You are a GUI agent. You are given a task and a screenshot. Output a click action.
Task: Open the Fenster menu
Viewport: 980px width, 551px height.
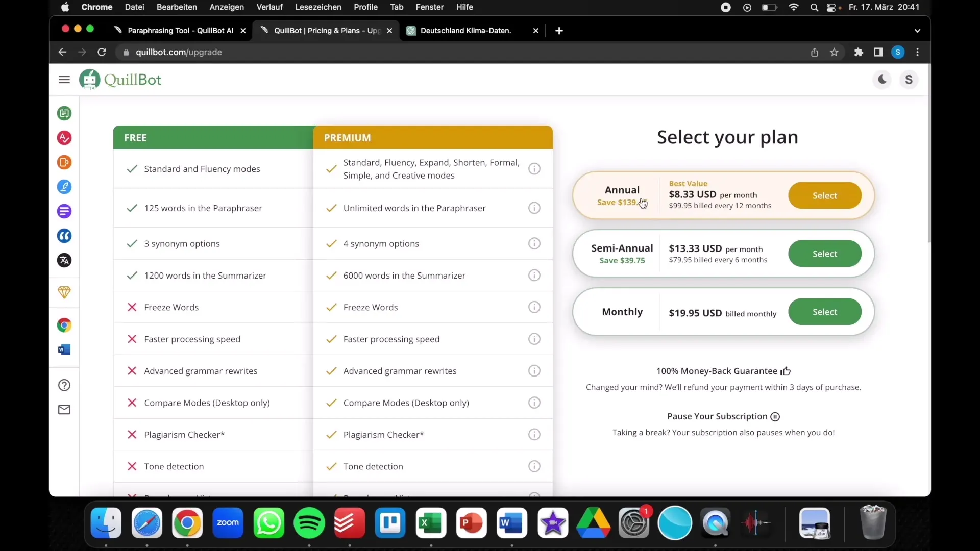(x=429, y=7)
